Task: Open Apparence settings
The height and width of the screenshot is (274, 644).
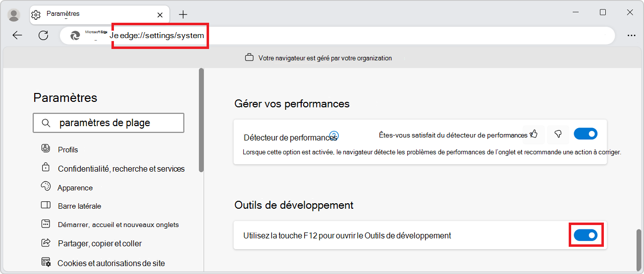Action: pos(75,187)
